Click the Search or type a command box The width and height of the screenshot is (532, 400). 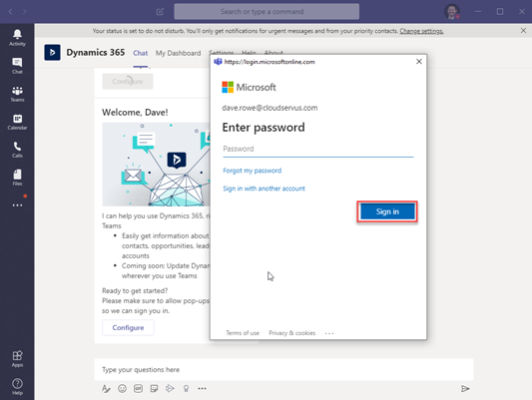266,12
